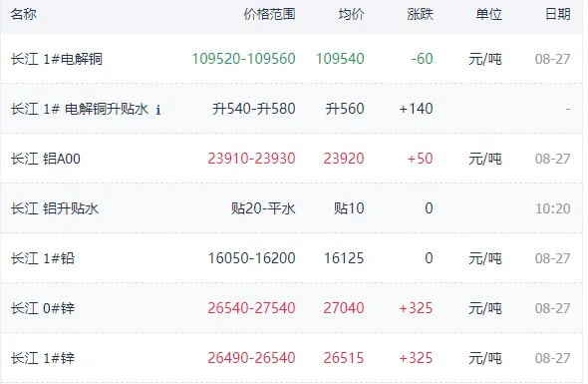Click the 涨跌 column header

click(420, 14)
